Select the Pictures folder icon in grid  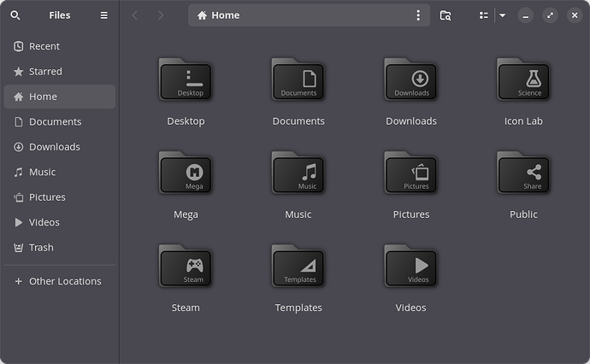tap(411, 173)
